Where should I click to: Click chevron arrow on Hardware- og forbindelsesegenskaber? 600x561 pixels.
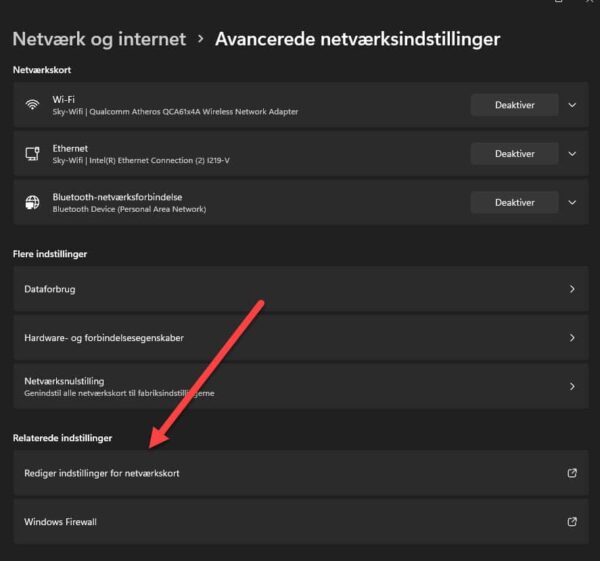pyautogui.click(x=572, y=338)
